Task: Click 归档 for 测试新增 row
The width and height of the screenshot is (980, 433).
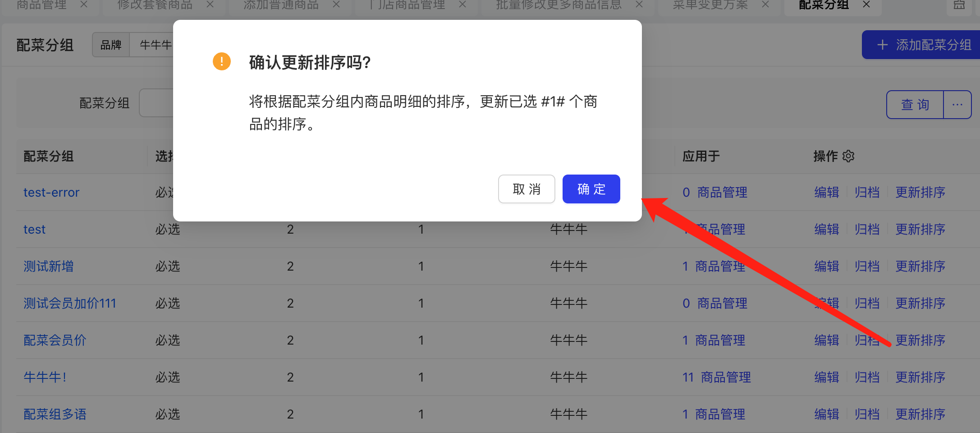Action: [x=867, y=266]
